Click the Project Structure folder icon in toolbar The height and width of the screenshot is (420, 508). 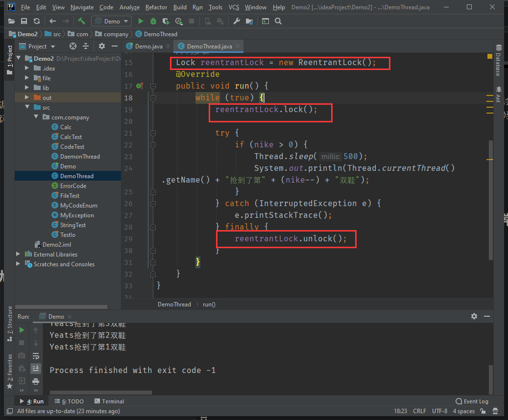[249, 22]
